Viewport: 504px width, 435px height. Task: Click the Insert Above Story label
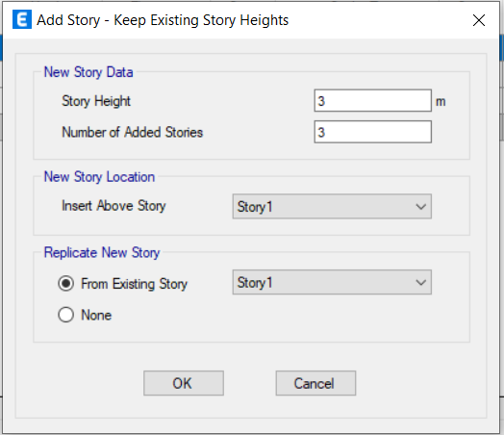113,206
